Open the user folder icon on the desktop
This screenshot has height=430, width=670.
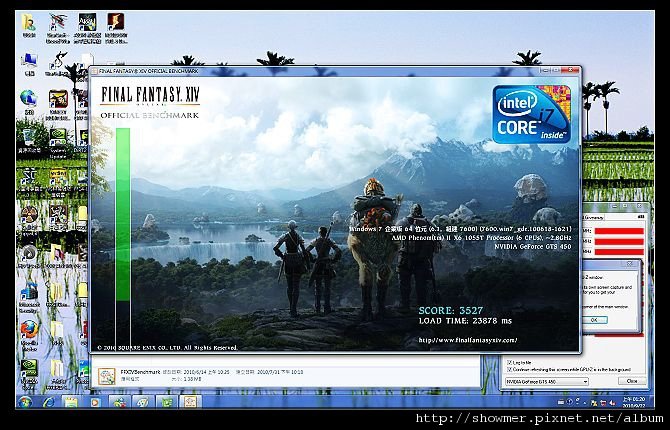coord(28,24)
